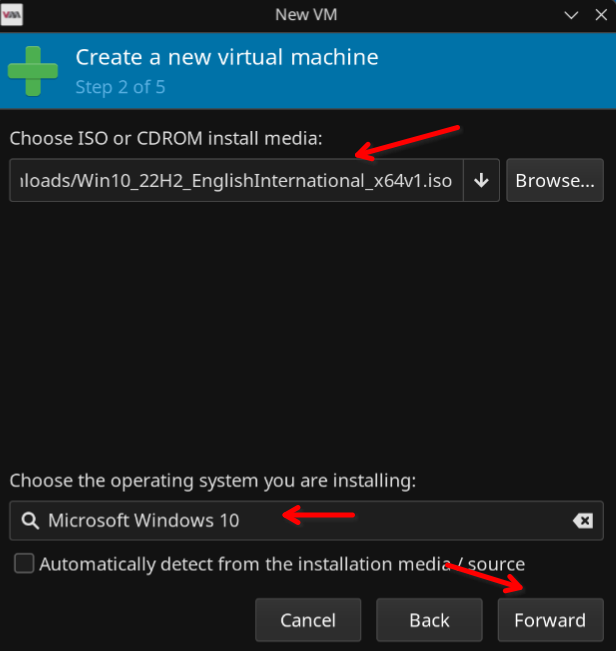616x651 pixels.
Task: Click the green plus new VM icon
Action: (33, 71)
